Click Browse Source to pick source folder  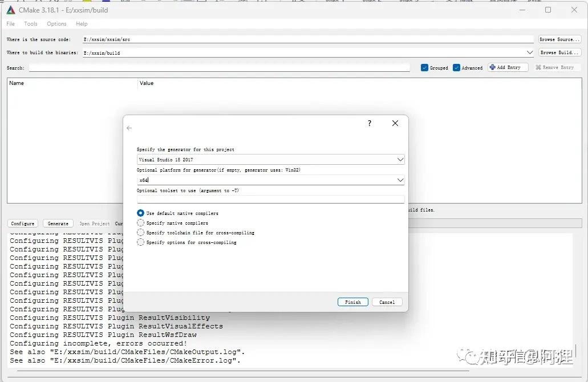pyautogui.click(x=559, y=39)
